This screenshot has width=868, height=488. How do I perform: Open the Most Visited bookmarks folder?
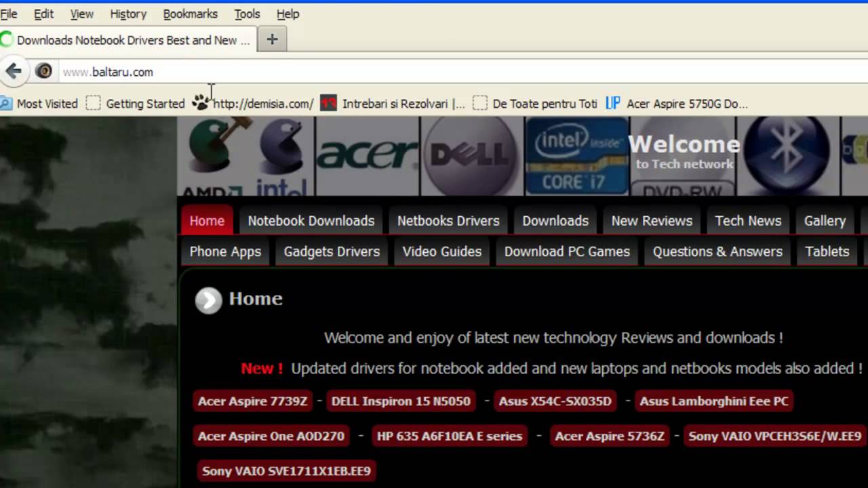click(x=39, y=104)
